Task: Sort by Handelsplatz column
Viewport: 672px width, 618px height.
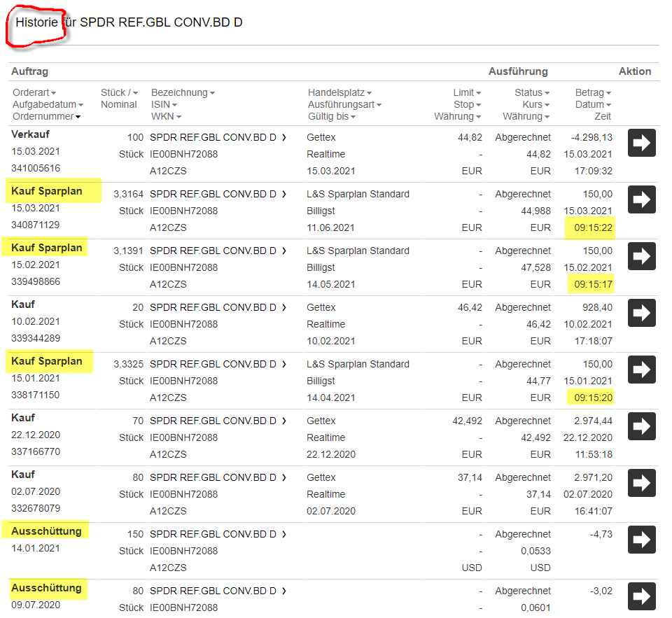Action: [x=339, y=92]
